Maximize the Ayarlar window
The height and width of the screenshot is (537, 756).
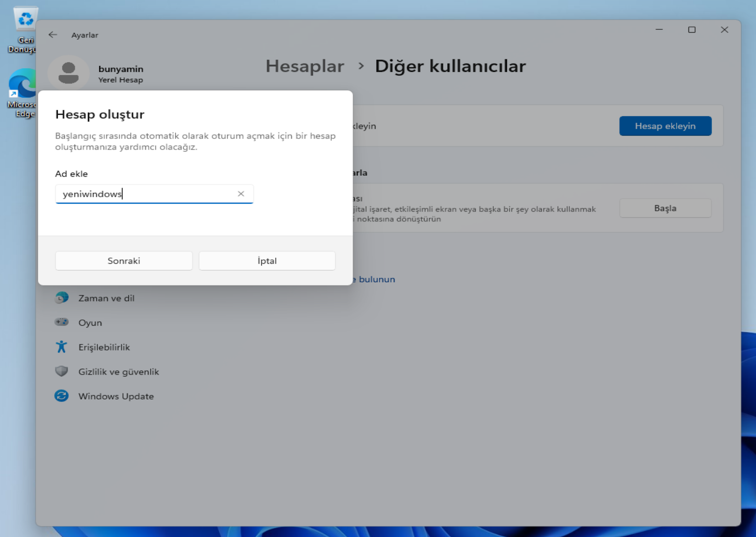click(x=692, y=30)
